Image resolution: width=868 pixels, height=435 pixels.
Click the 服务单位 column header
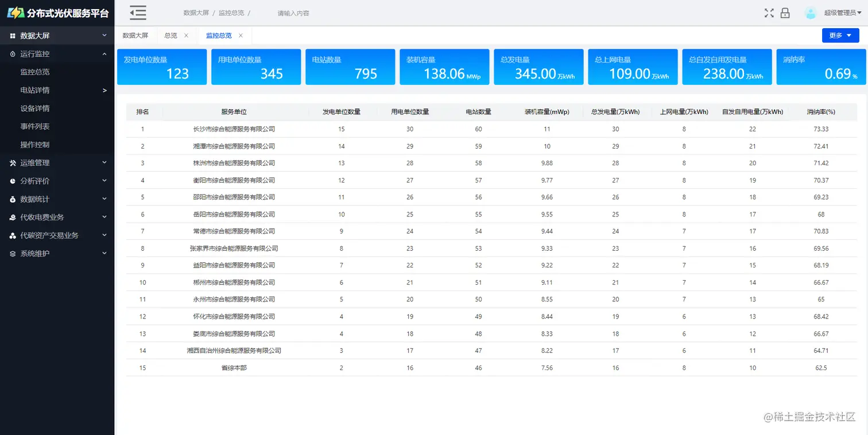click(x=234, y=112)
